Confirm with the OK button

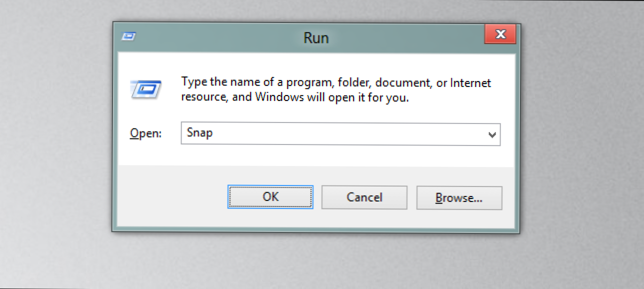(x=270, y=197)
